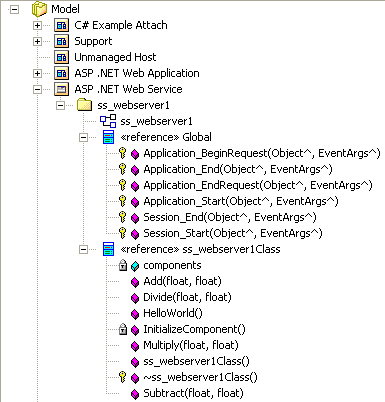
Task: Click magenta operation icon of Divide
Action: pos(135,298)
